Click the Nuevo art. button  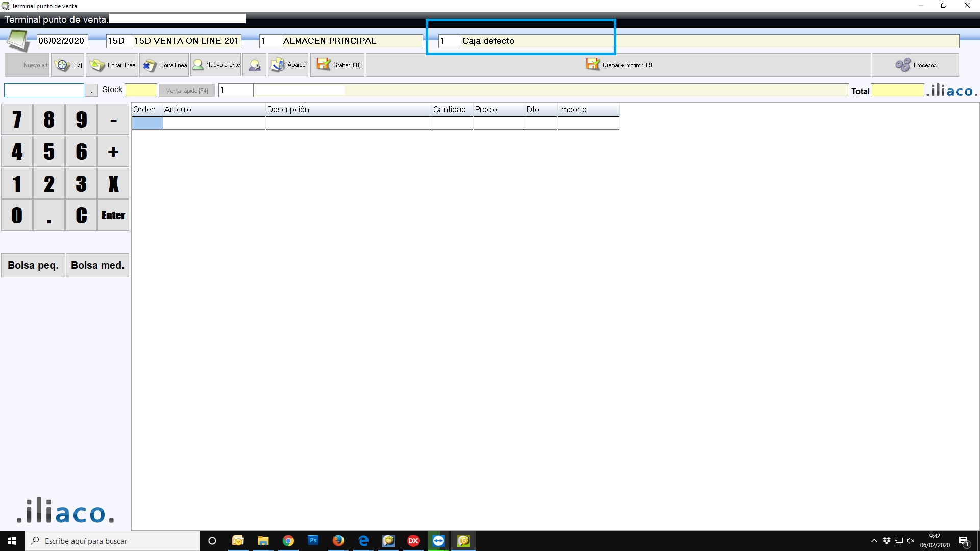(x=27, y=65)
